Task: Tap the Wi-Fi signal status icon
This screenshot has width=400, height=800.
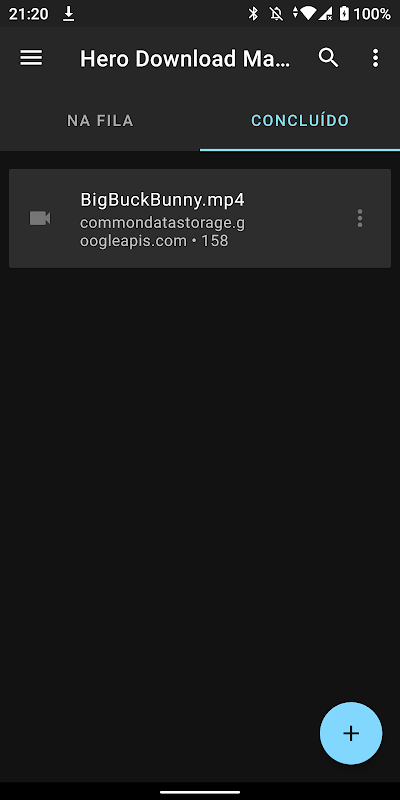Action: pyautogui.click(x=308, y=14)
